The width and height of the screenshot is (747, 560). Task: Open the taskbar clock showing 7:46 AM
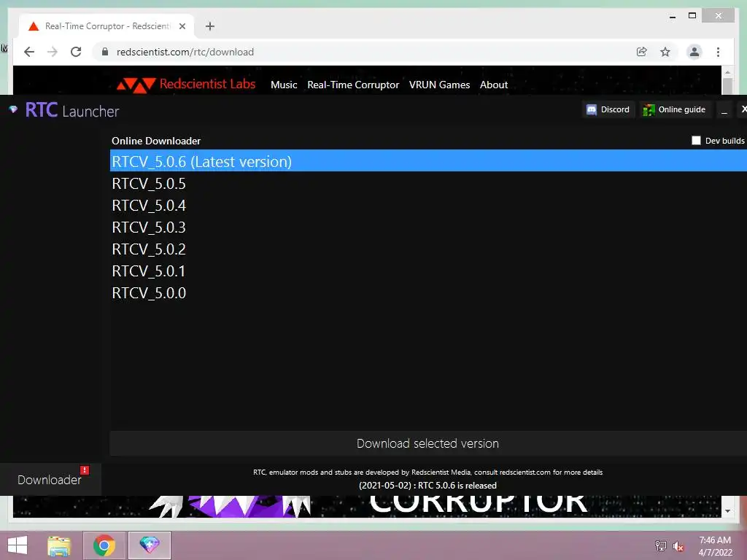coord(715,546)
